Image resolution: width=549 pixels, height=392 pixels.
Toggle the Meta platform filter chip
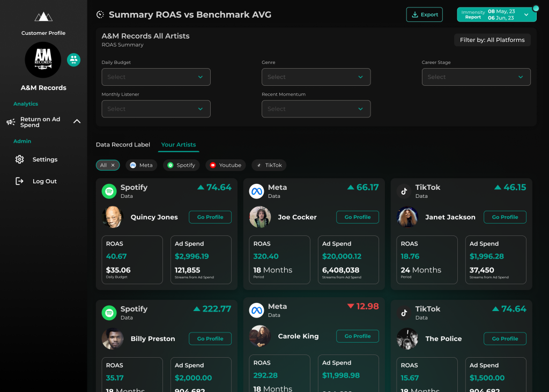tap(142, 165)
